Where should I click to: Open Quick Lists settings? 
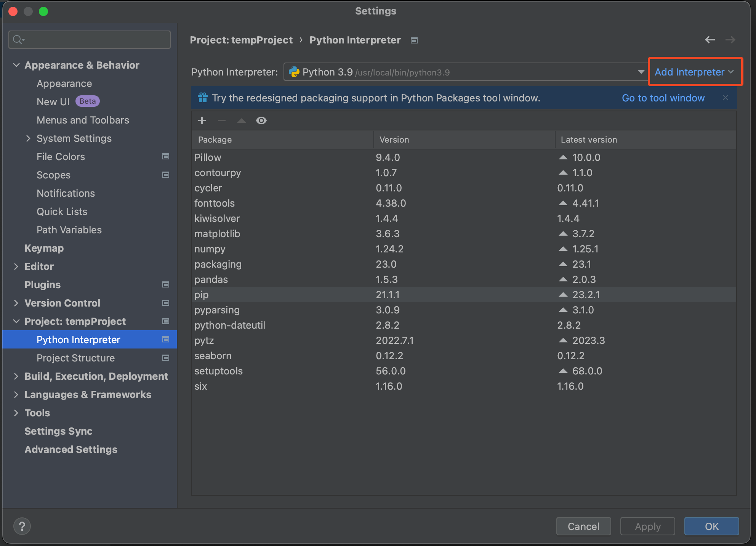point(62,212)
